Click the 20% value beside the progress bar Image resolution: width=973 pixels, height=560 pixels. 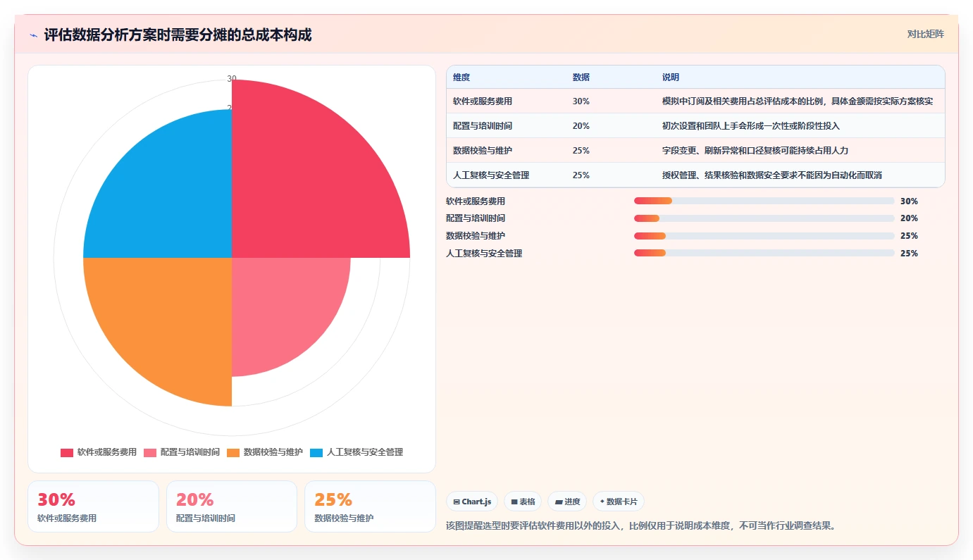909,218
